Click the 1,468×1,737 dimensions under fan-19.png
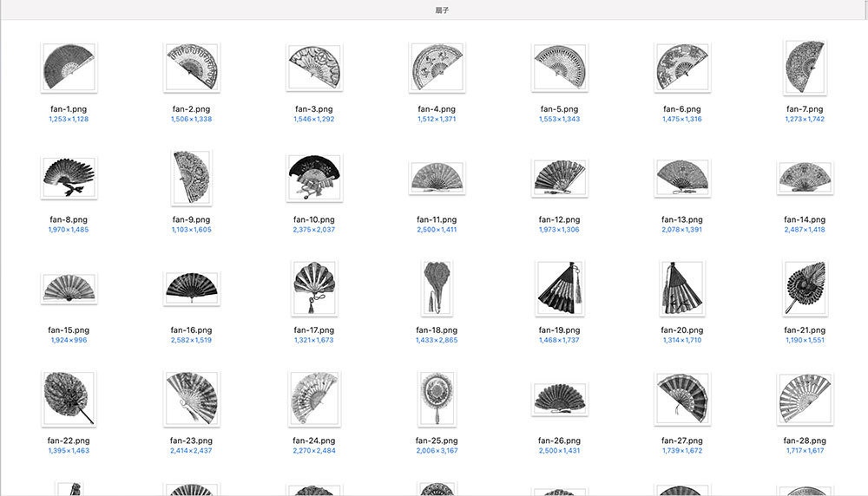The image size is (868, 496). (x=560, y=340)
